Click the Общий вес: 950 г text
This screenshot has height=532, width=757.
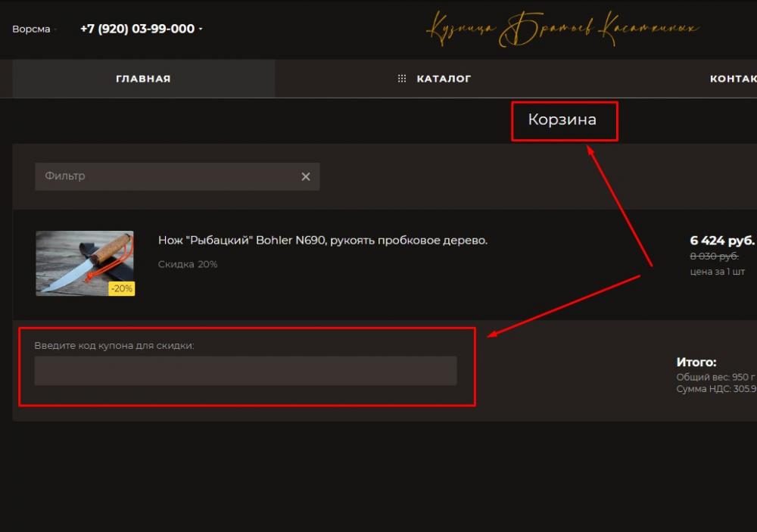pyautogui.click(x=716, y=377)
